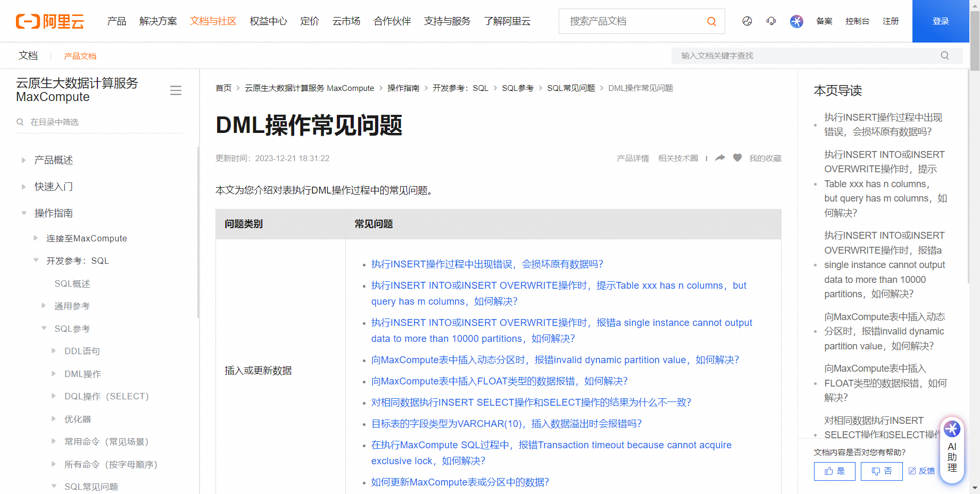
Task: Open the 云市场 menu item
Action: [346, 21]
